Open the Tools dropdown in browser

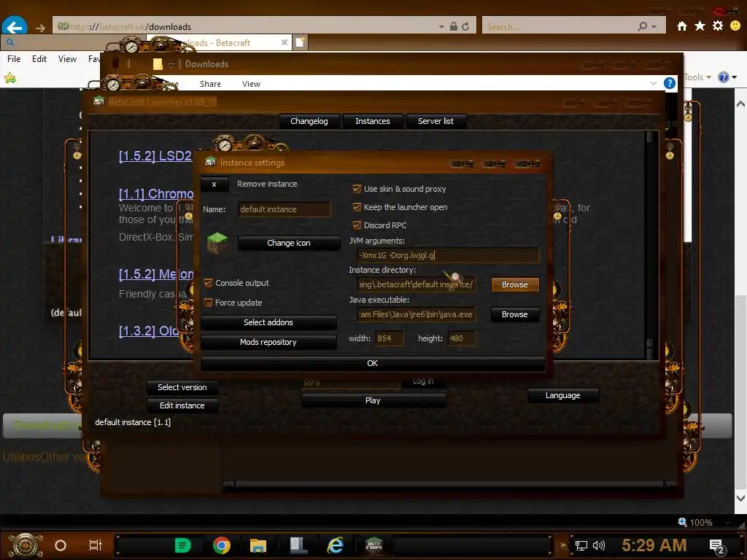(697, 77)
